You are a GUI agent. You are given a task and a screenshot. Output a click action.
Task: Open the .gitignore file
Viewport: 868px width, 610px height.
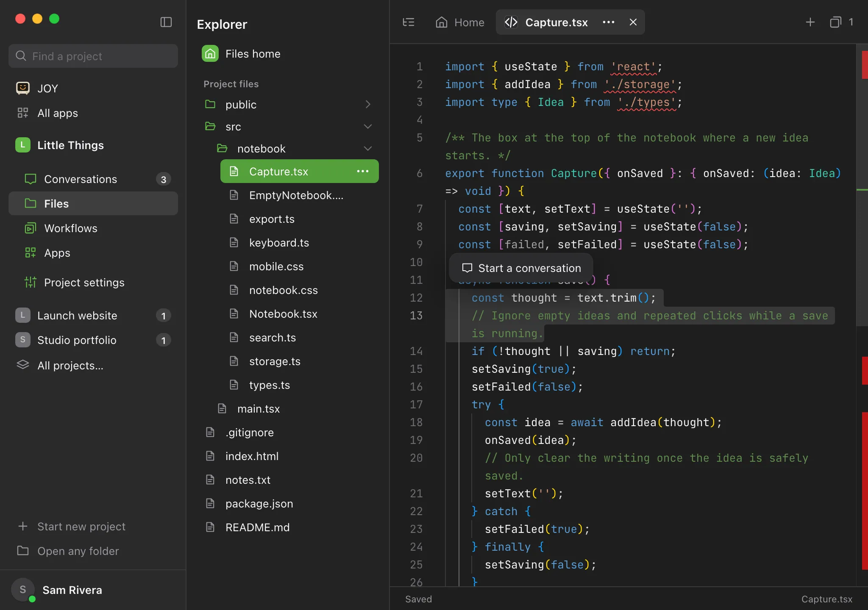288,432
